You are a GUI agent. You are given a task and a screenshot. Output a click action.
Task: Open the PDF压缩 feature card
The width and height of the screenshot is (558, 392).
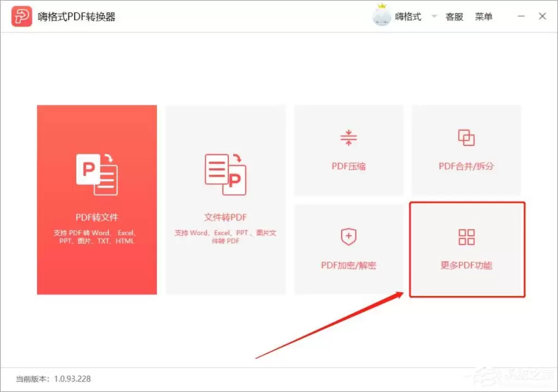point(348,150)
